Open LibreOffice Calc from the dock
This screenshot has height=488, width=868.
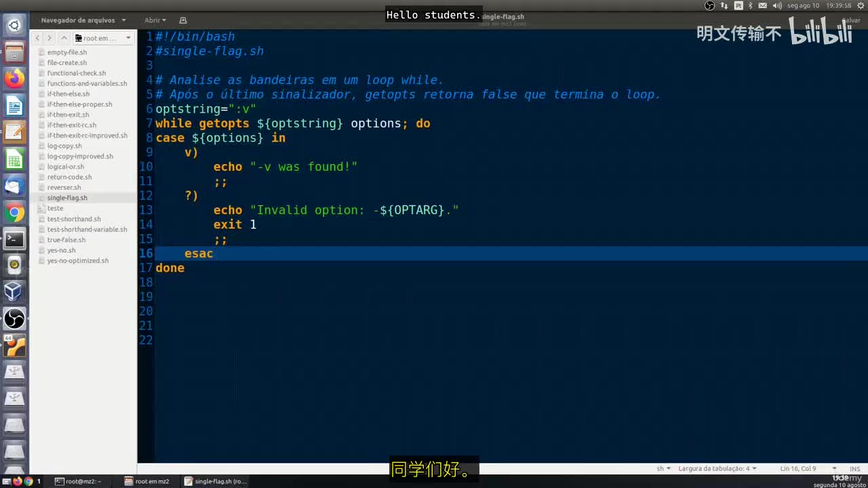(14, 159)
